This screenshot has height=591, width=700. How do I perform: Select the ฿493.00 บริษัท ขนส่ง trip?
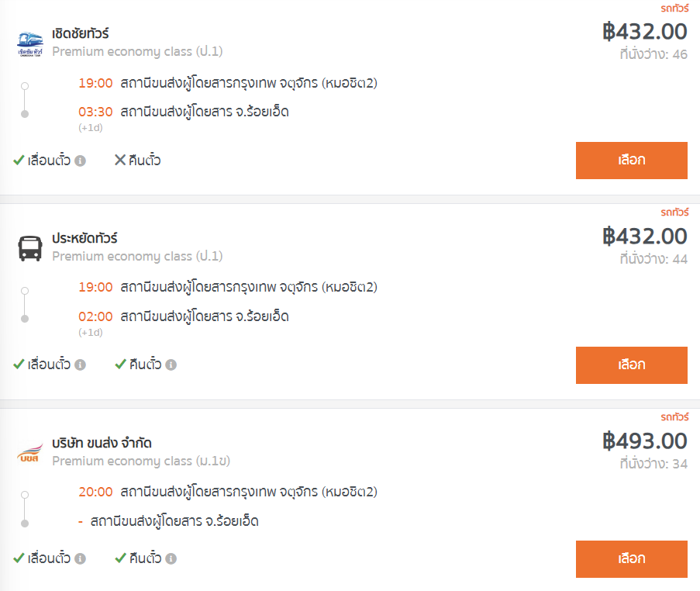[631, 558]
